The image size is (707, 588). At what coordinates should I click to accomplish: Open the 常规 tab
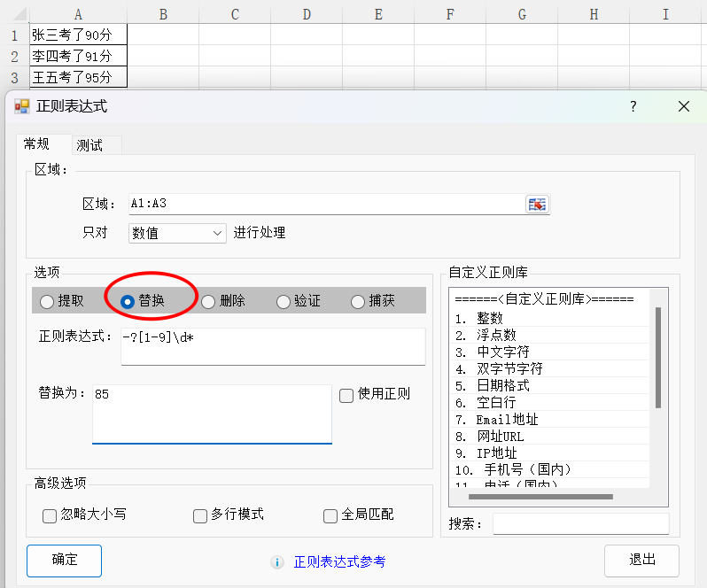tap(37, 144)
